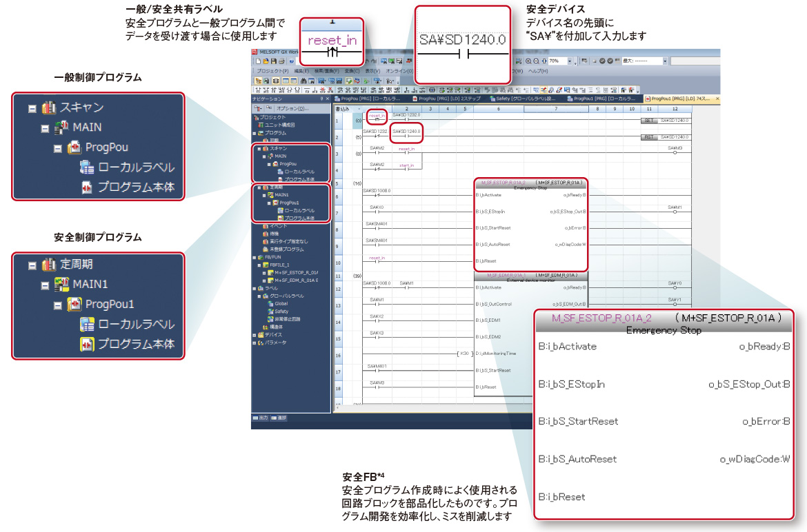
Task: Expand the パラメータ tree node
Action: (x=254, y=342)
